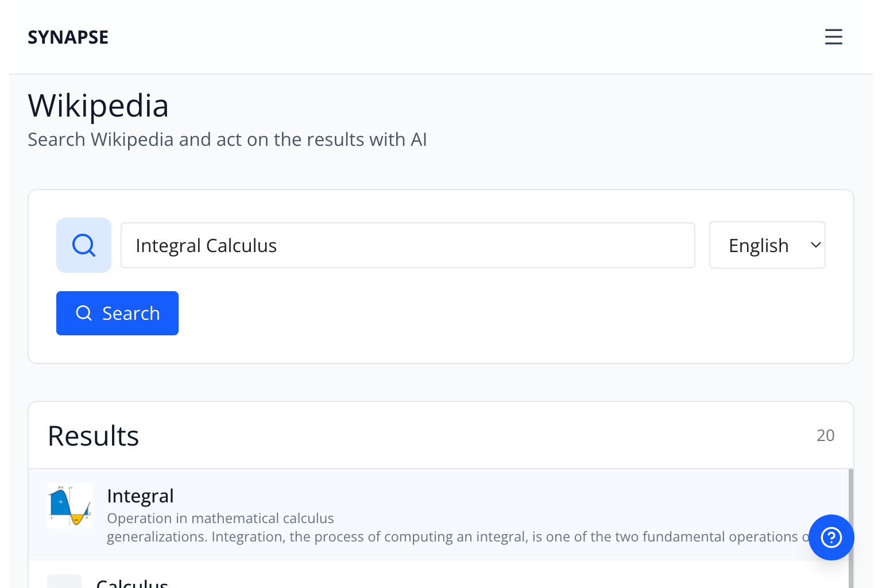Image resolution: width=882 pixels, height=588 pixels.
Task: Open the English language dropdown
Action: click(x=767, y=245)
